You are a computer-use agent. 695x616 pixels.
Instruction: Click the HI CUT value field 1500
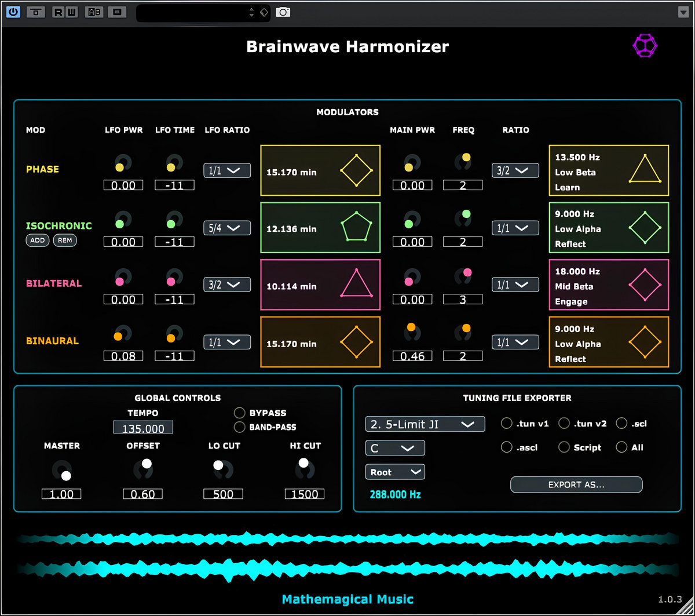point(305,494)
